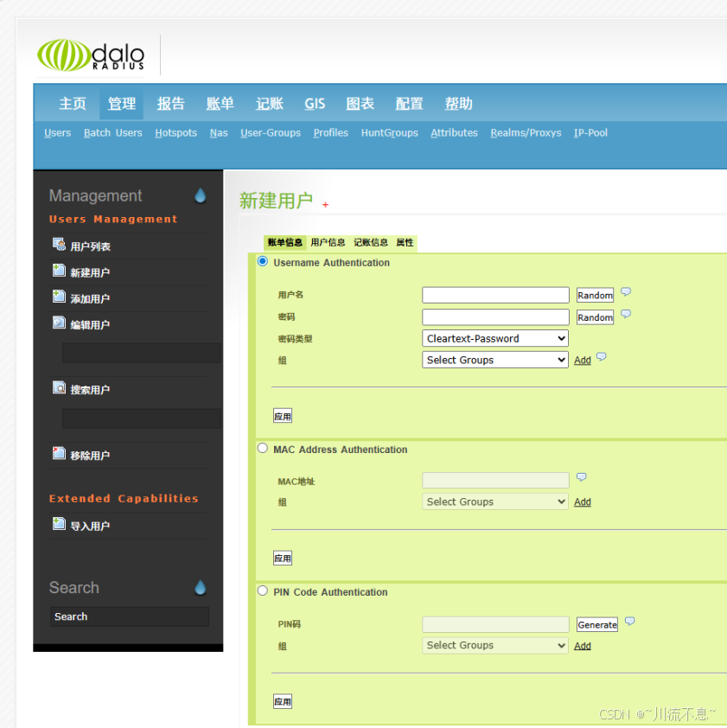Open the 帮助 main menu
727x728 pixels.
(x=459, y=103)
